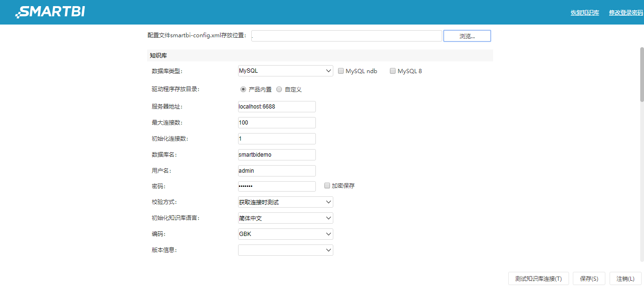Viewport: 644px width, 294px height.
Task: Click the 服务器地址 field with localhost:6688
Action: (x=277, y=107)
